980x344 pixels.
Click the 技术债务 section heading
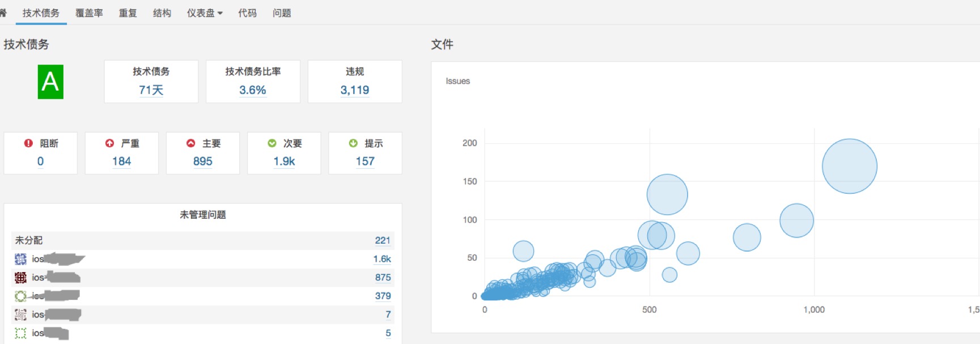click(x=26, y=44)
